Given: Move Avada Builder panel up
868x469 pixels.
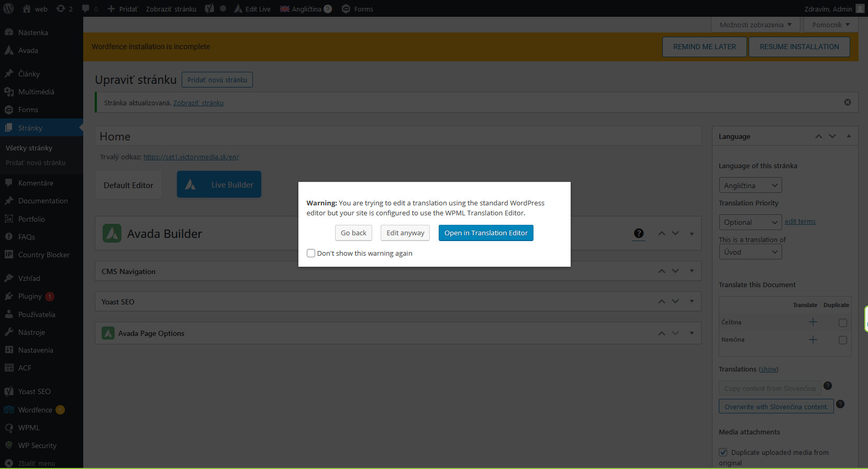Looking at the screenshot, I should click(662, 233).
